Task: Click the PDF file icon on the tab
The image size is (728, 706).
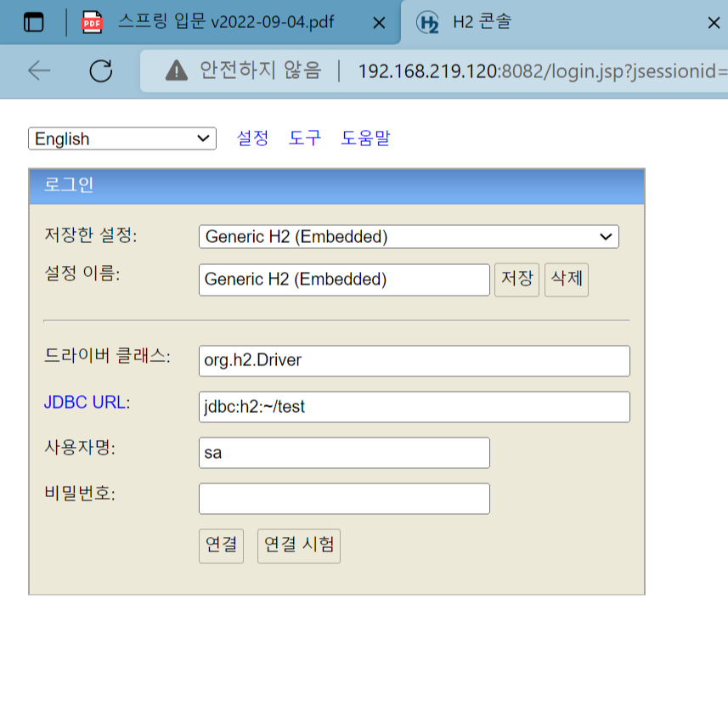Action: [x=92, y=22]
